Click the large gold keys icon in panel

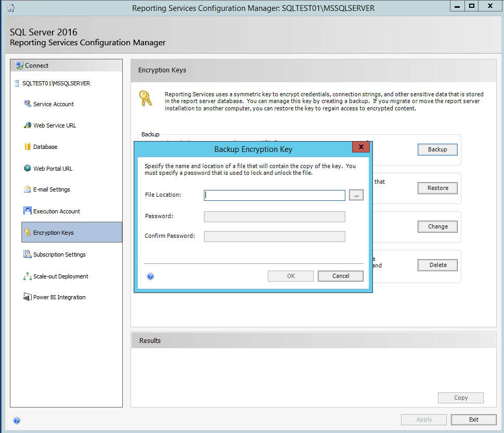click(146, 98)
